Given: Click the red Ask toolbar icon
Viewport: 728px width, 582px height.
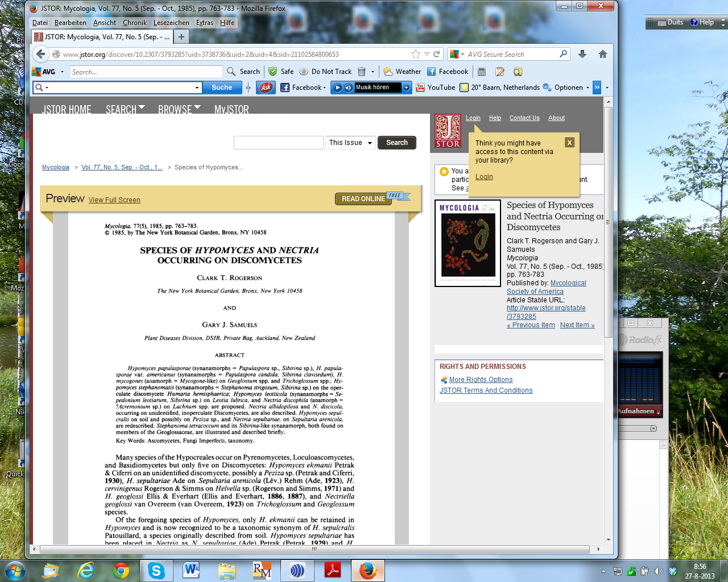Looking at the screenshot, I should coord(266,88).
